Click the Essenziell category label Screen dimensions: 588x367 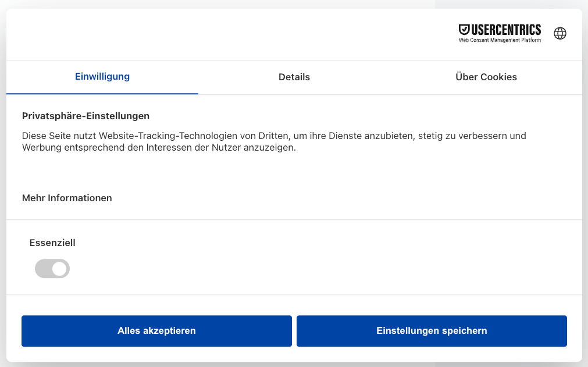coord(52,243)
